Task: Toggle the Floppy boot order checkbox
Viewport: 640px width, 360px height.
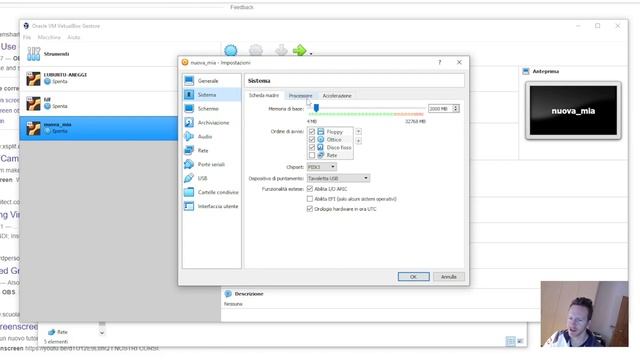Action: pos(312,131)
